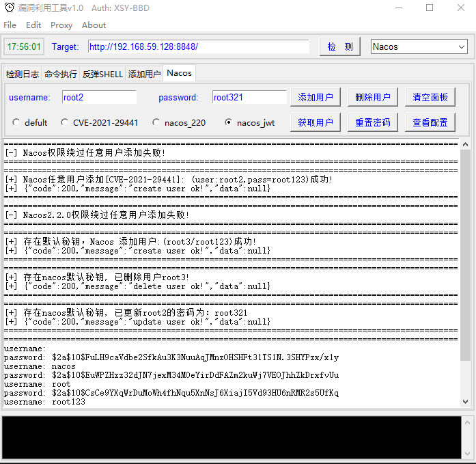476x464 pixels.
Task: Click the password input field
Action: [249, 97]
